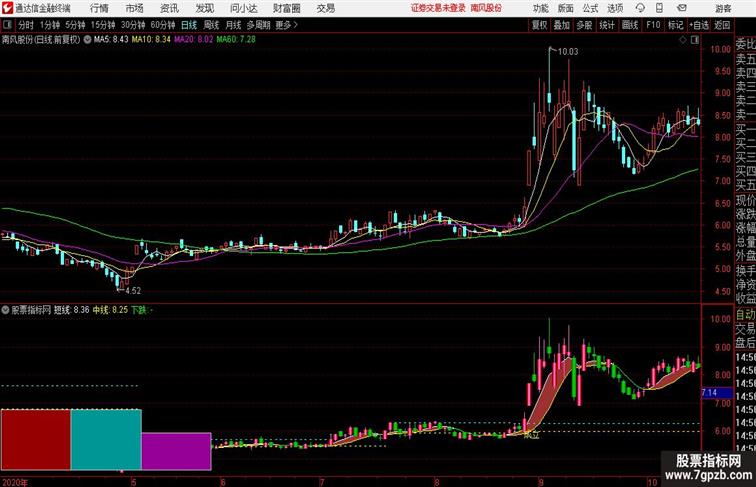Switch to 15分钟 period tab
Screen dimensions: 756x487
point(103,25)
